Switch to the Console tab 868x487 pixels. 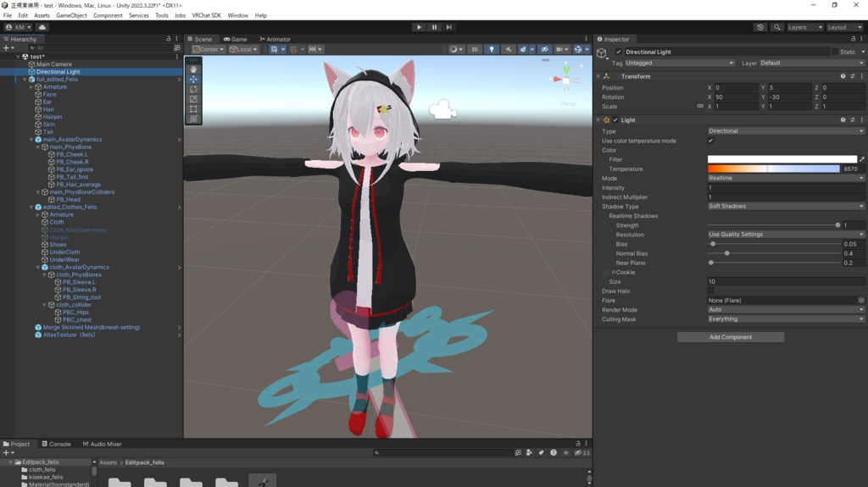tap(56, 444)
